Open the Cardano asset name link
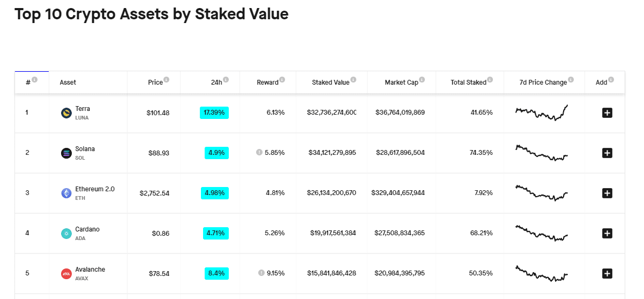This screenshot has height=299, width=644. pyautogui.click(x=87, y=229)
